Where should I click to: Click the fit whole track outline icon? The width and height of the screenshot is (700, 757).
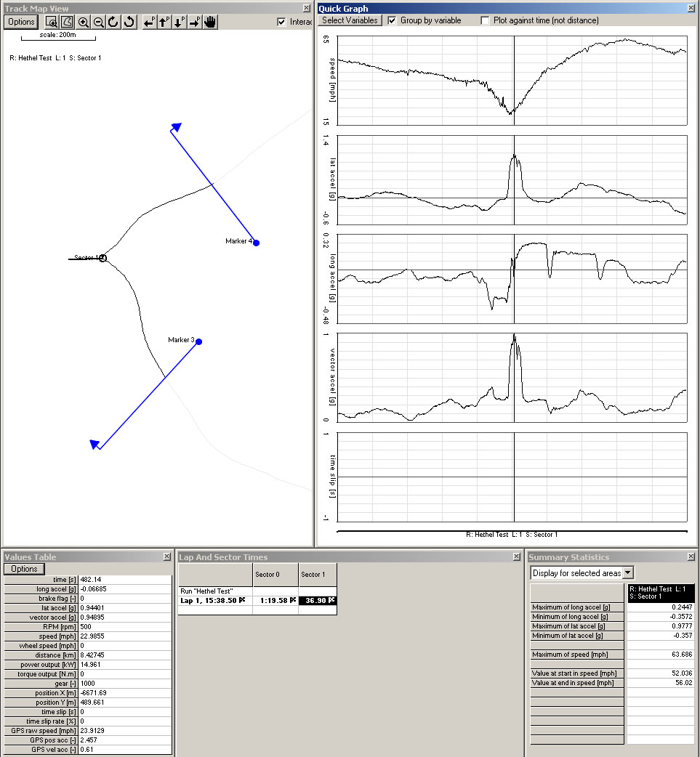point(67,22)
